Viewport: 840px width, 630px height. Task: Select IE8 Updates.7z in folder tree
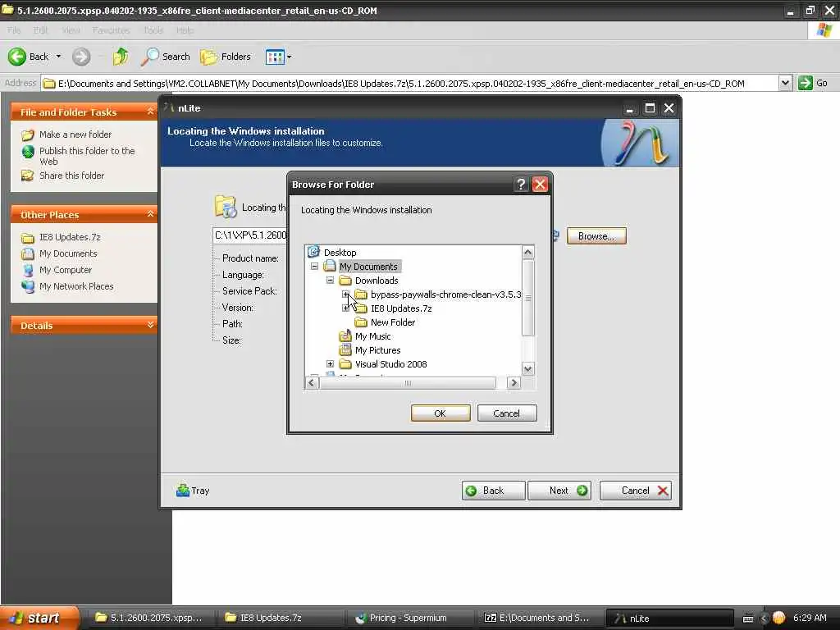point(400,308)
